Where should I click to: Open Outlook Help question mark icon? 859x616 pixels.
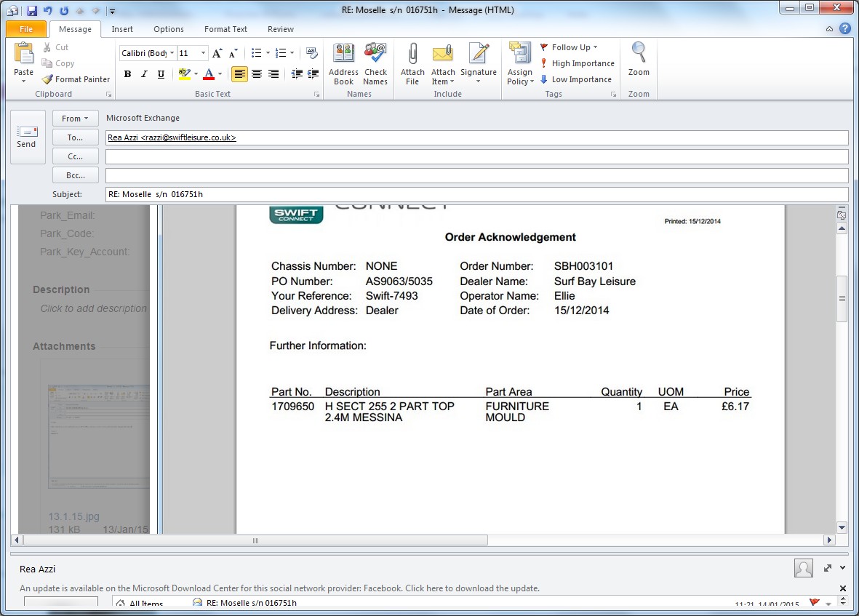[x=844, y=29]
